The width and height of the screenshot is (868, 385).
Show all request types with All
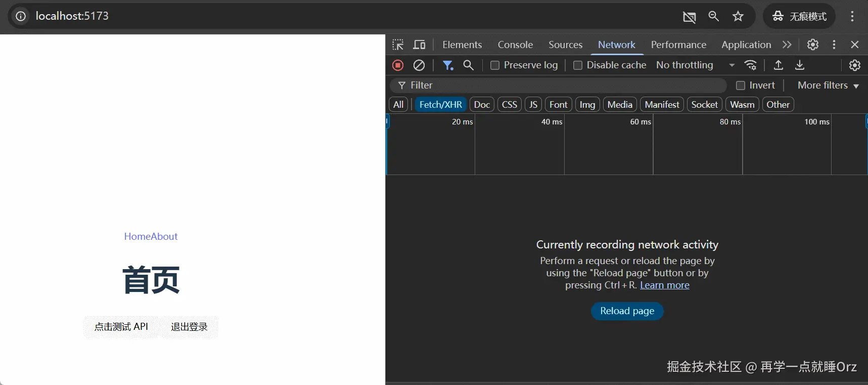[398, 105]
